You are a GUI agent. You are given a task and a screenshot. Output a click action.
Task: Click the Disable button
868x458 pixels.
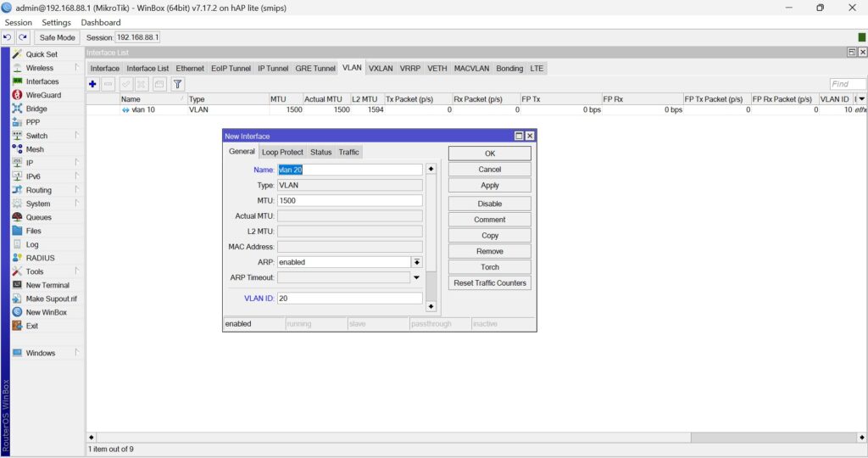click(490, 204)
